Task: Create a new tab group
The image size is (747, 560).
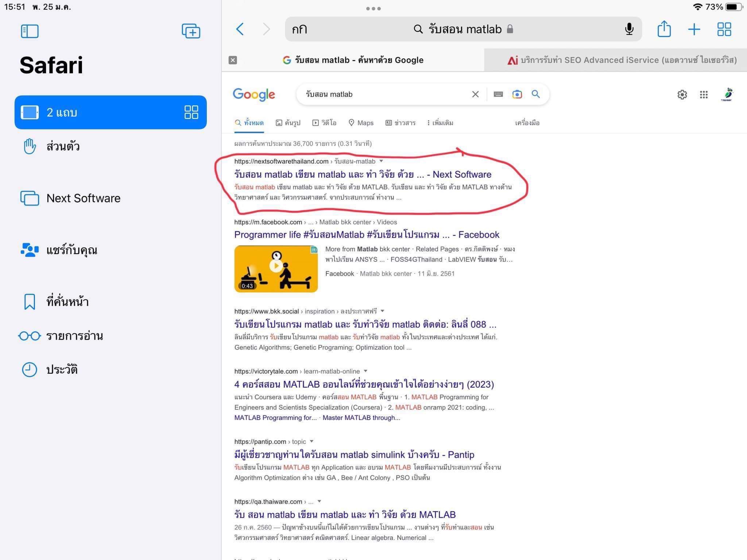Action: pyautogui.click(x=191, y=31)
